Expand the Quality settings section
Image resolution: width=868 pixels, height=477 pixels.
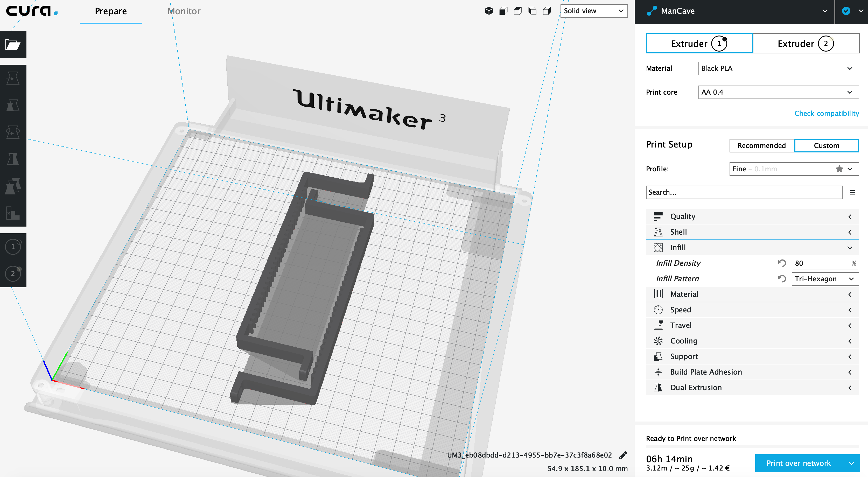click(x=752, y=217)
